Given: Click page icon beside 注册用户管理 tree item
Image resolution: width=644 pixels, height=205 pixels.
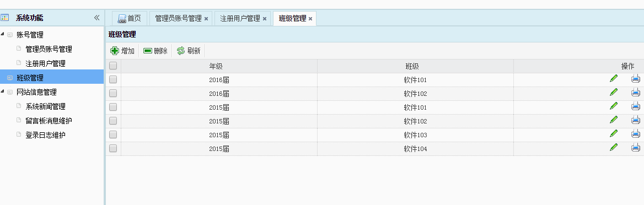Looking at the screenshot, I should [19, 63].
